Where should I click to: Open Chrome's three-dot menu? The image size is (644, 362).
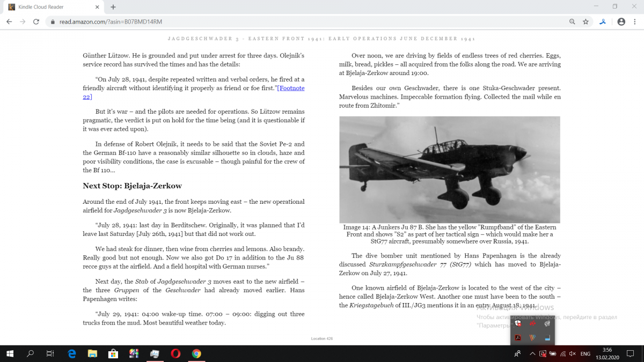635,22
